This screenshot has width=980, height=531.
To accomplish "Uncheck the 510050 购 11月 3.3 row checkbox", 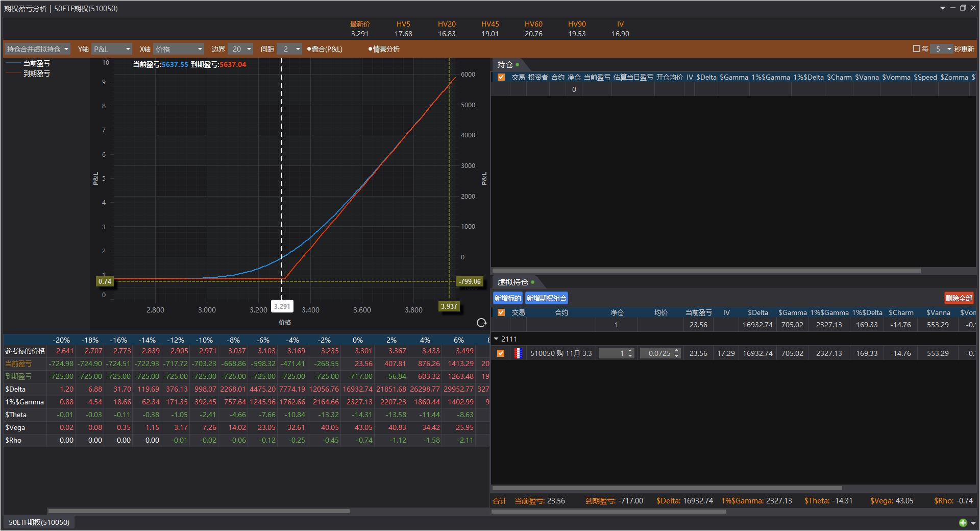I will tap(501, 353).
